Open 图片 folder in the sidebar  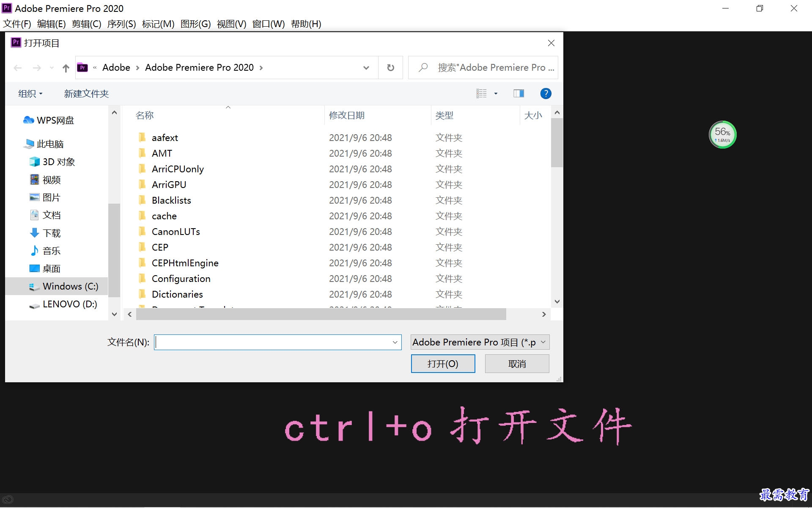45,198
